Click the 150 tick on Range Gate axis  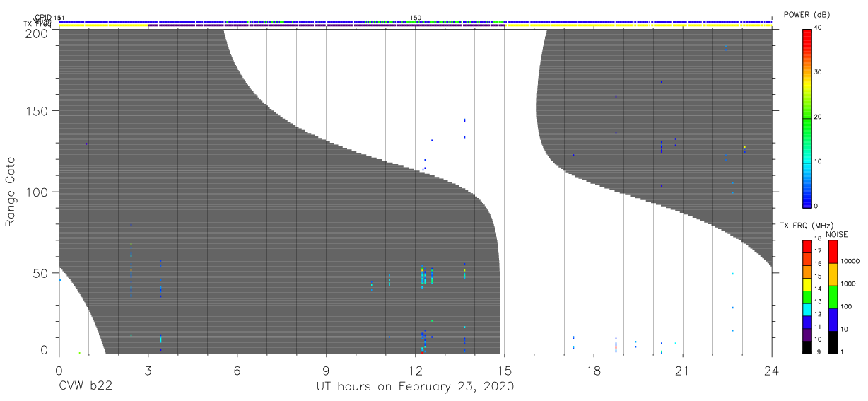click(38, 112)
